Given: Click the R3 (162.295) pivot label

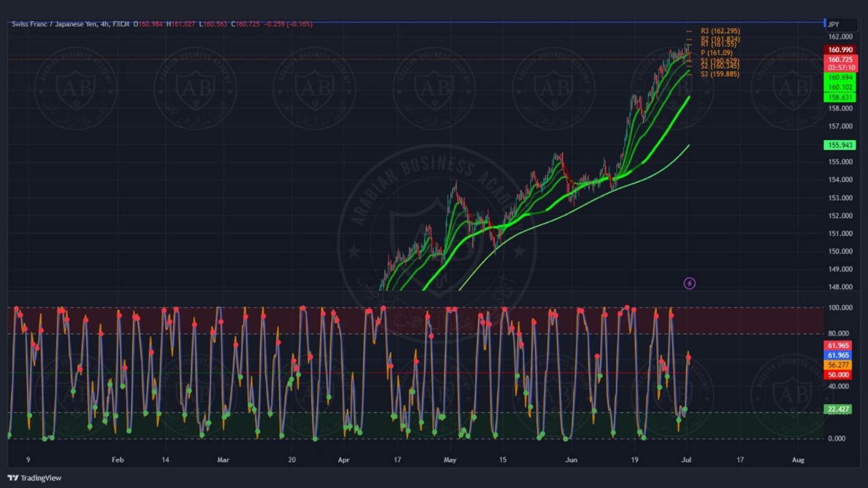Looking at the screenshot, I should tap(720, 31).
